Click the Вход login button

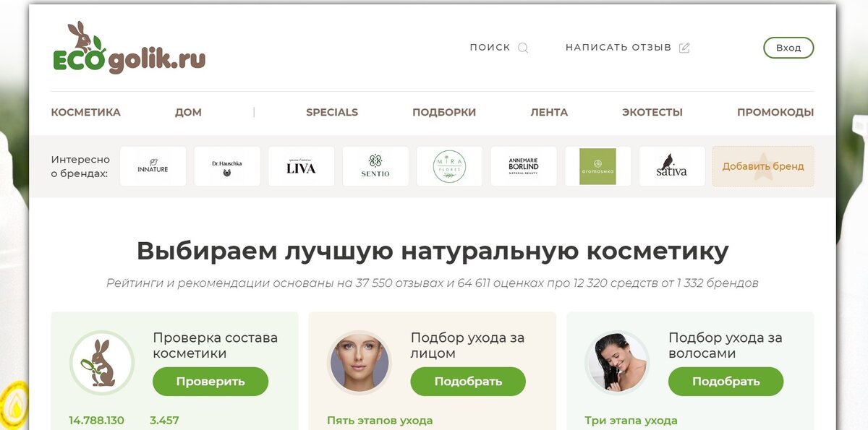tap(788, 47)
